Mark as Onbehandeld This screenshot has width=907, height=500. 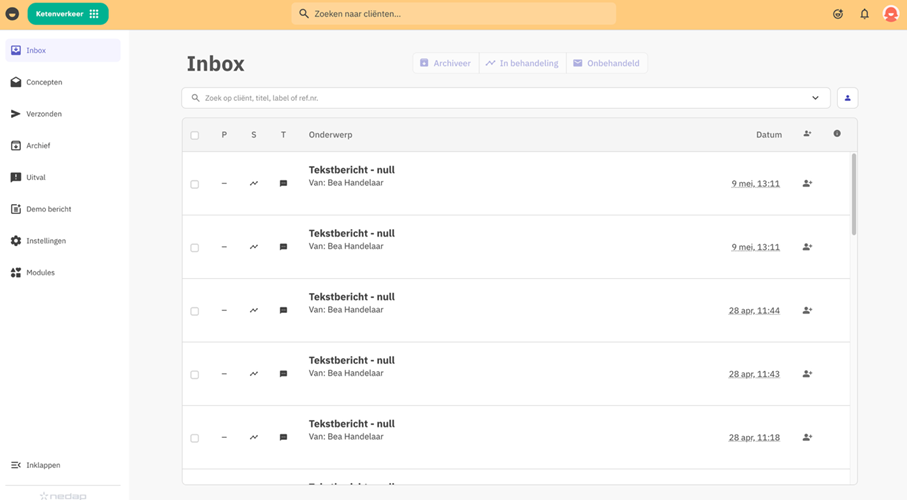point(606,63)
